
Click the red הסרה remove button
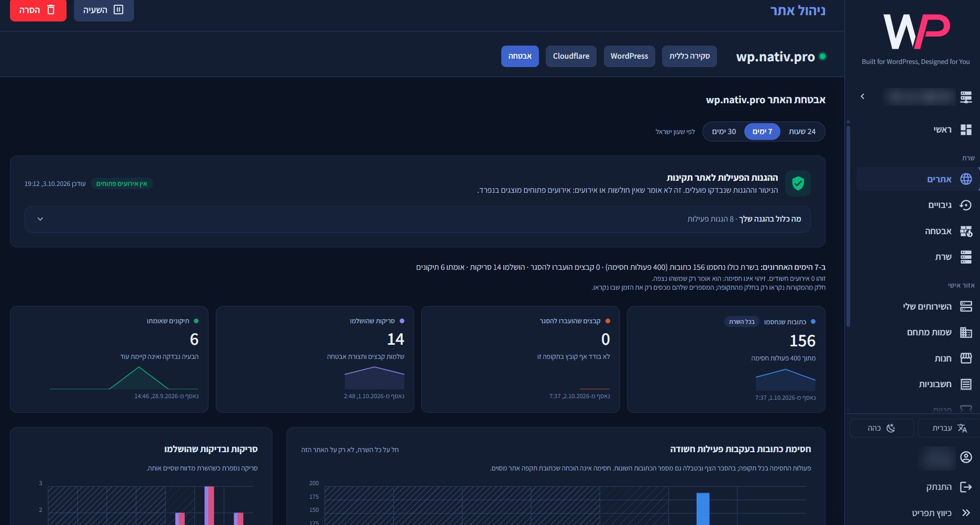38,10
